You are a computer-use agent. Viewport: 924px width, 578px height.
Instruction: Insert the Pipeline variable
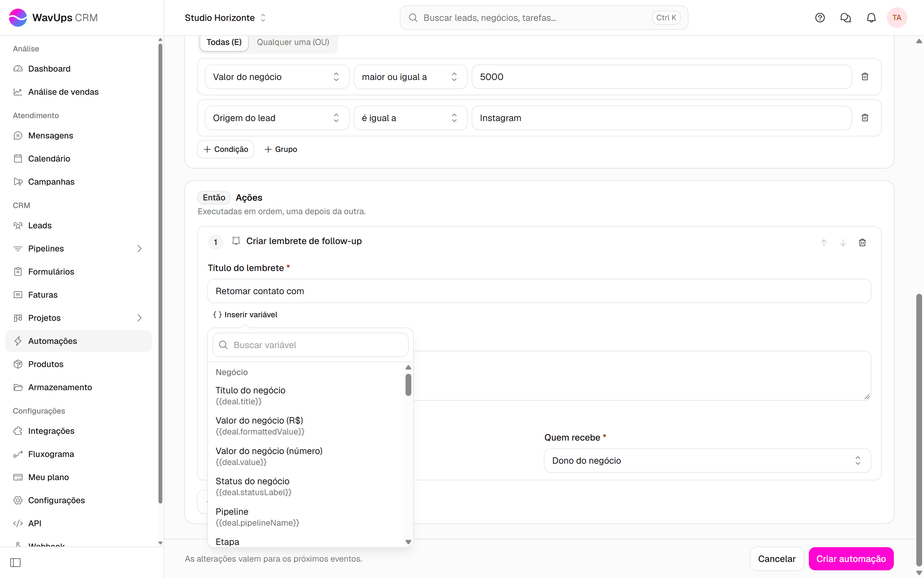306,517
